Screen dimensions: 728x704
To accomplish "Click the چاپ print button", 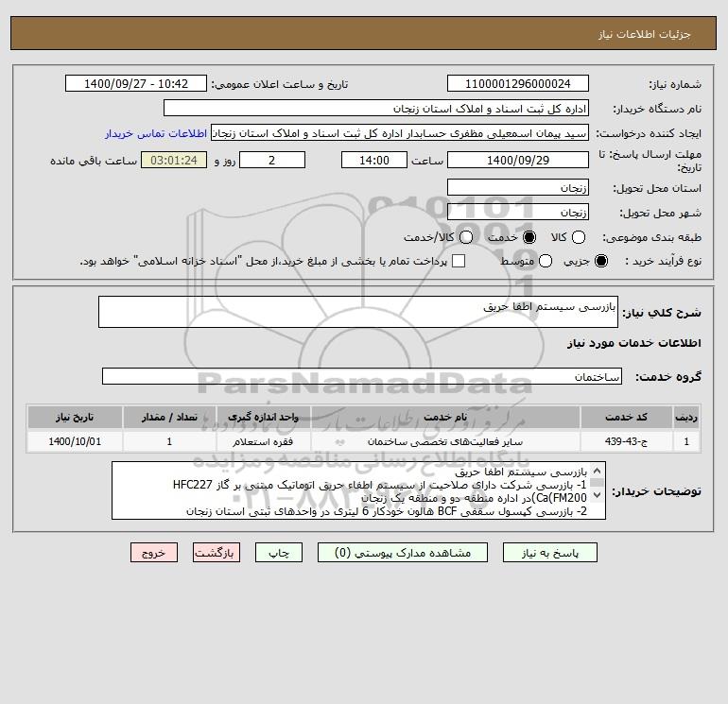I will pyautogui.click(x=279, y=553).
